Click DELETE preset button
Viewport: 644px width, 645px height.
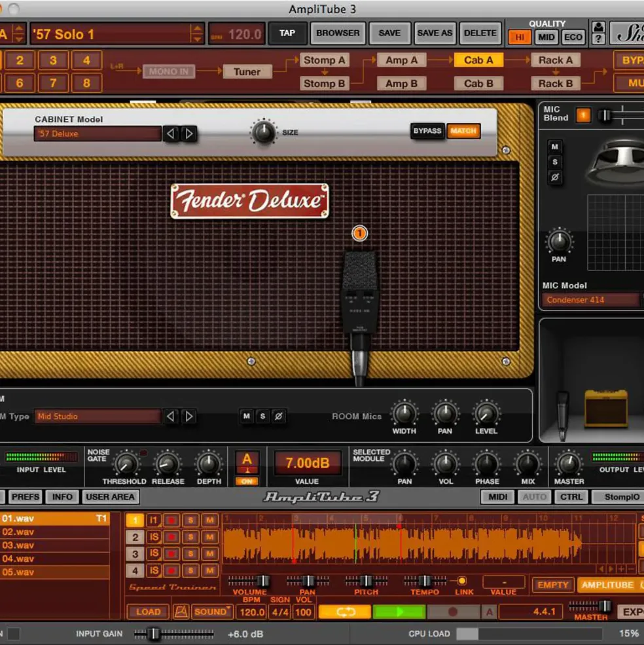[480, 33]
